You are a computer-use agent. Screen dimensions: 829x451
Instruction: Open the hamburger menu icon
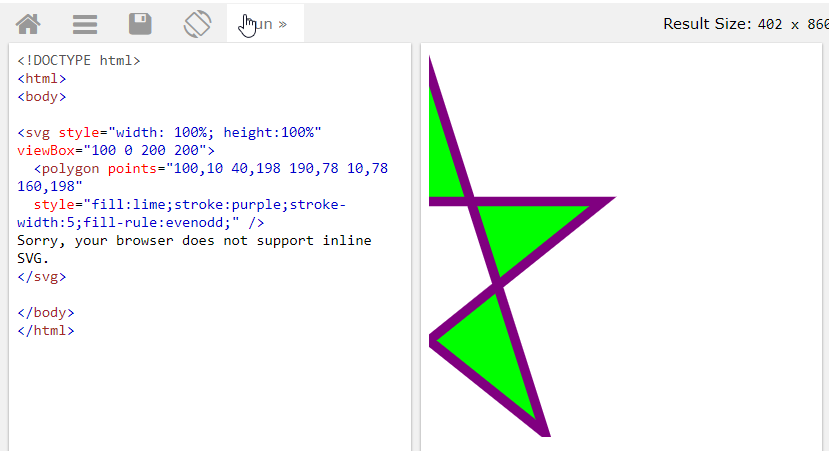pyautogui.click(x=85, y=24)
